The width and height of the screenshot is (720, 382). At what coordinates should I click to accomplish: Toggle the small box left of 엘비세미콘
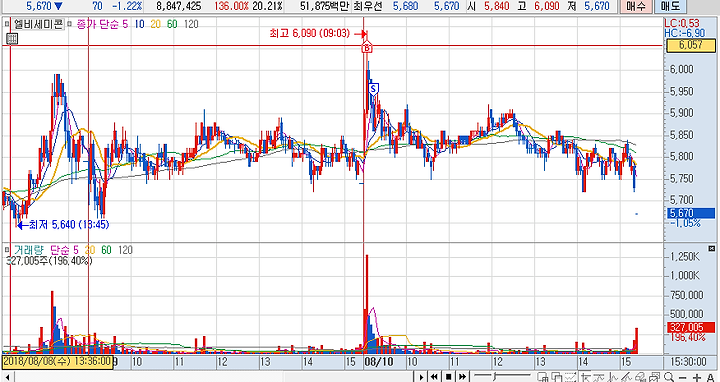tap(6, 24)
